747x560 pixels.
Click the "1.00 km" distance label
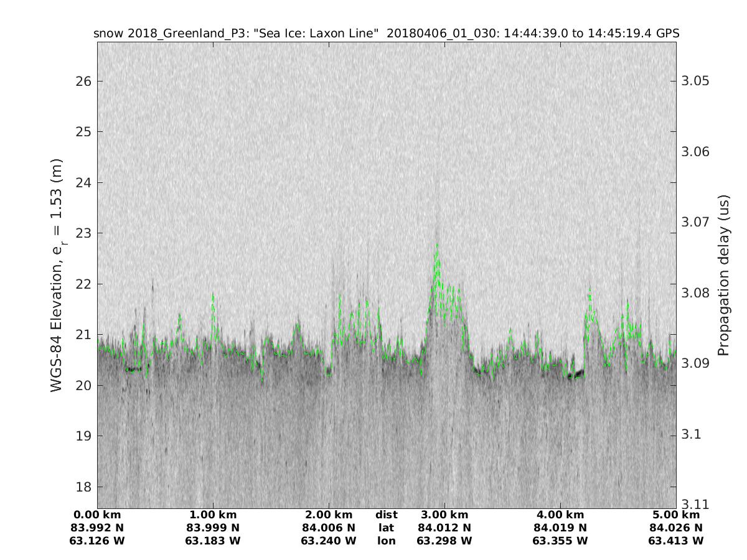click(x=213, y=515)
